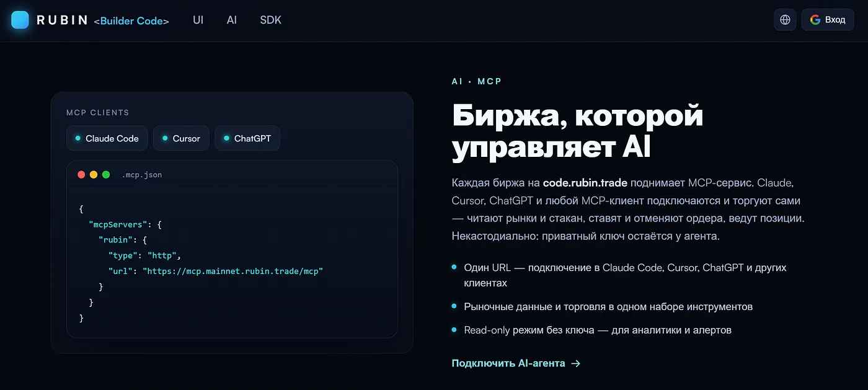
Task: Click the arrow next to Подключить AI-агента
Action: 575,363
